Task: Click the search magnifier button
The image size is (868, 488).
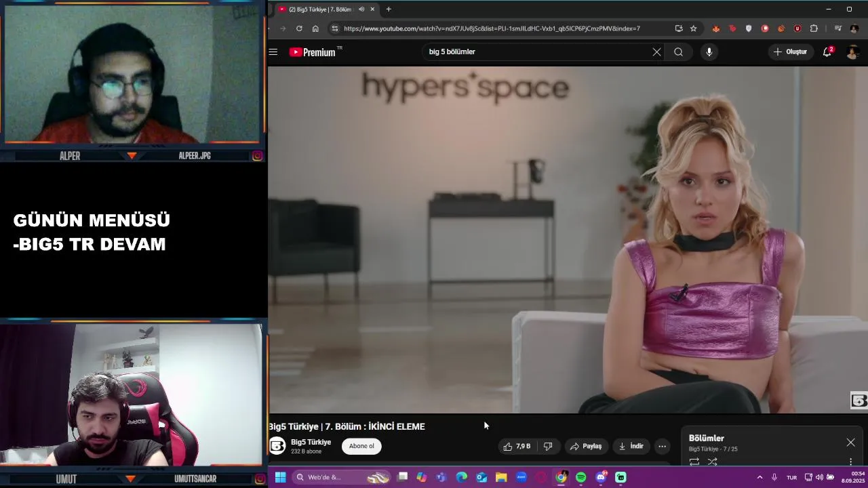Action: (x=678, y=52)
